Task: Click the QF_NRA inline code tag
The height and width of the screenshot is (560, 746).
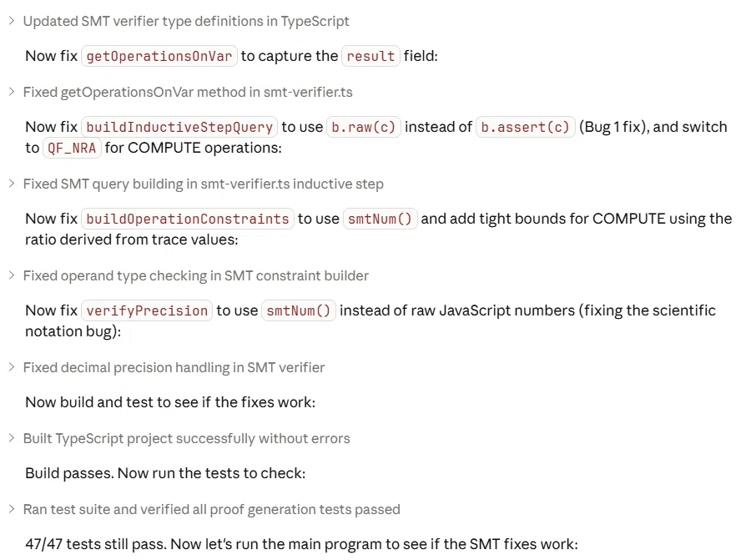Action: (72, 148)
